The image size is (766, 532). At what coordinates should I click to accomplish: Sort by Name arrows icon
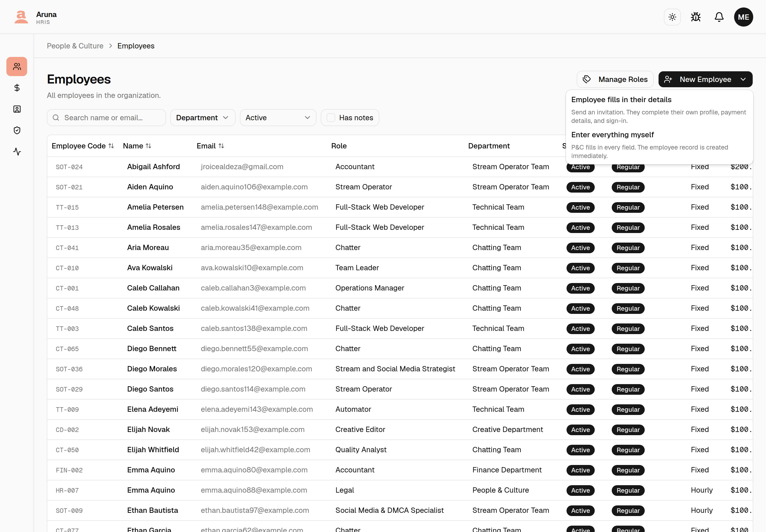pos(149,146)
